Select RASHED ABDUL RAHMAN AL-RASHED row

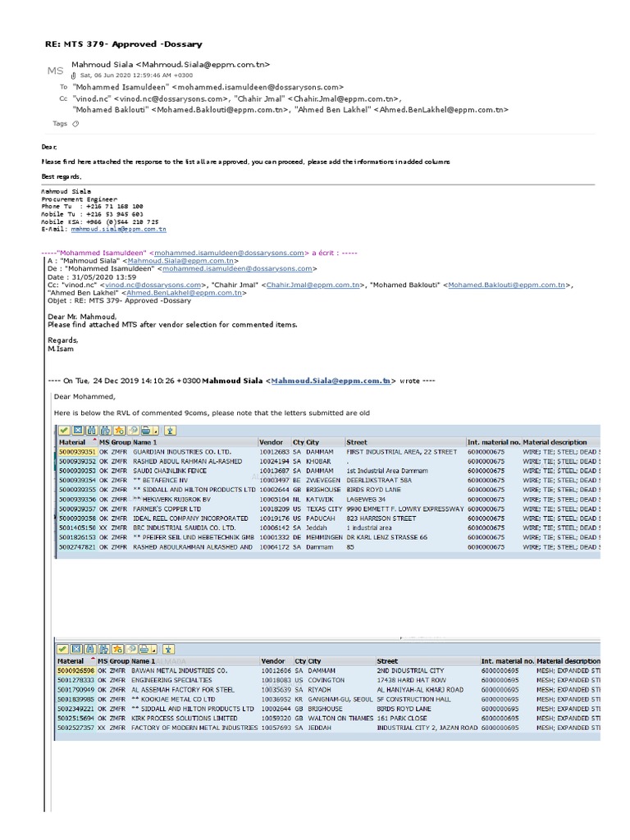coord(329,462)
